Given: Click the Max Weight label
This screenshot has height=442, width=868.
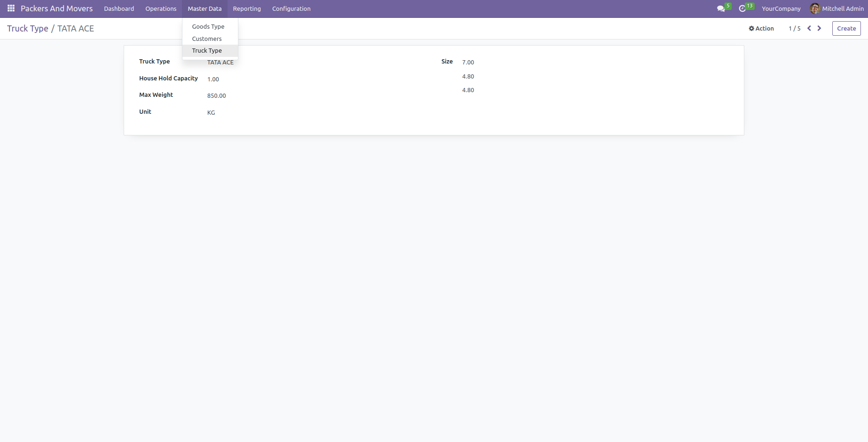Looking at the screenshot, I should click(156, 95).
